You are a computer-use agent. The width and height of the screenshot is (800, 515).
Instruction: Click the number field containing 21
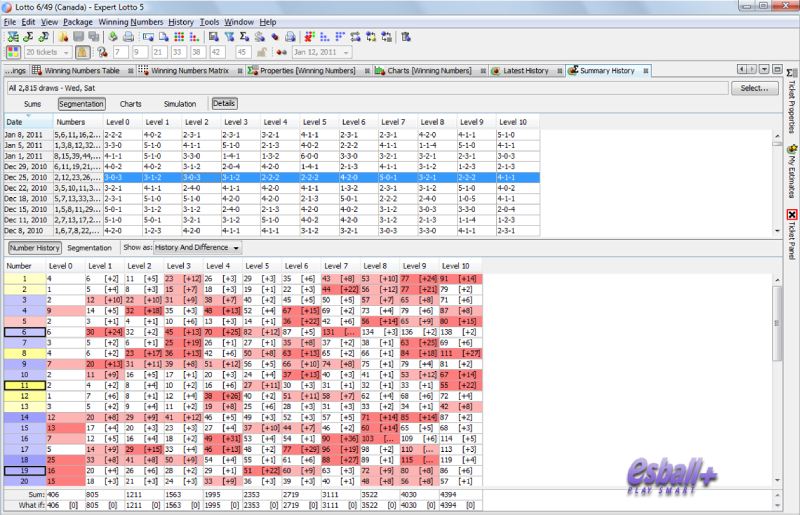(x=159, y=52)
